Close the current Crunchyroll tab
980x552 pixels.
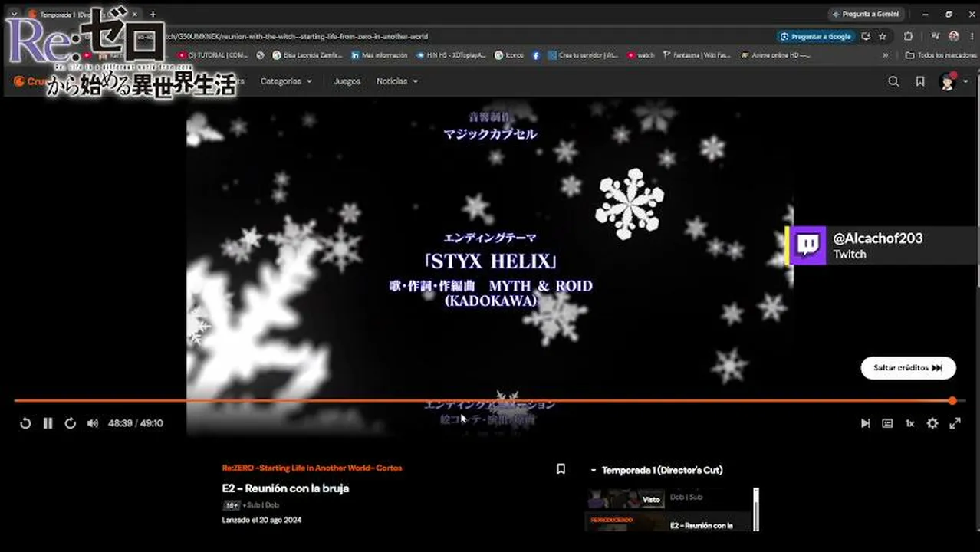[x=136, y=14]
